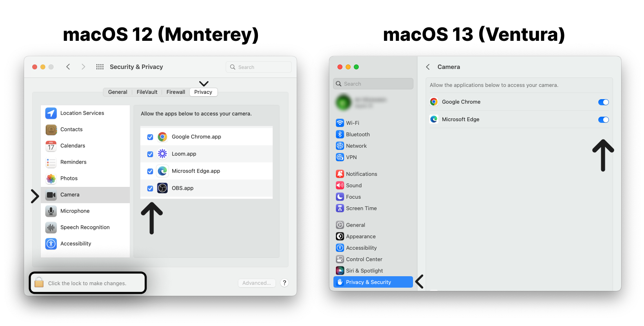Switch to the Firewall tab
644x326 pixels.
(x=175, y=92)
